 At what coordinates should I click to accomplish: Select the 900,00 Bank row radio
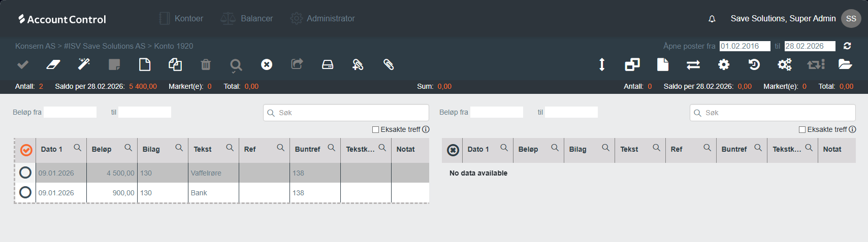25,192
